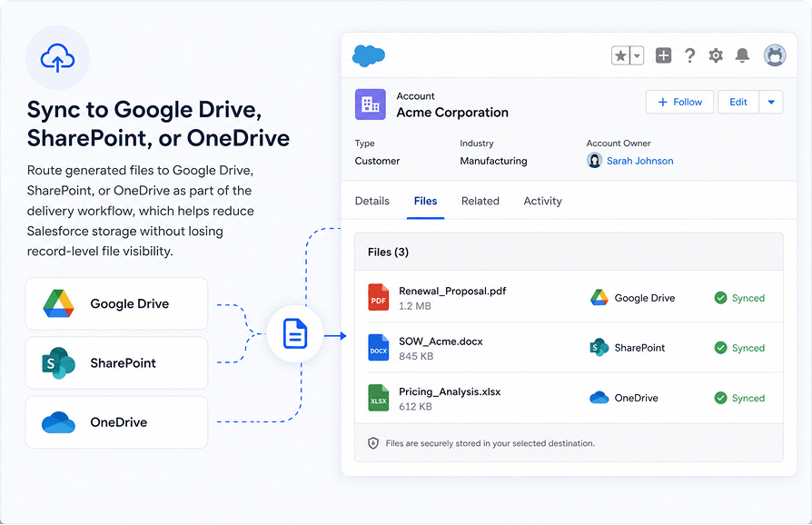The width and height of the screenshot is (812, 525).
Task: Click the Edit button
Action: [738, 102]
